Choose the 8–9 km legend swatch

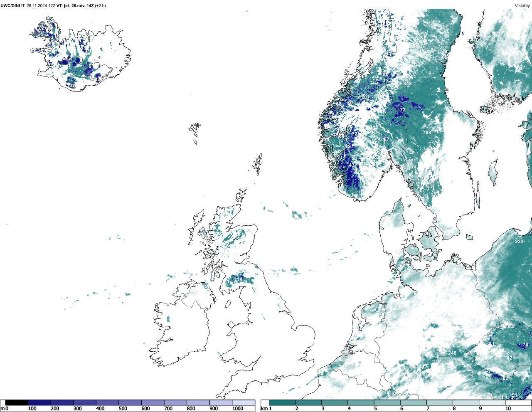pyautogui.click(x=466, y=402)
